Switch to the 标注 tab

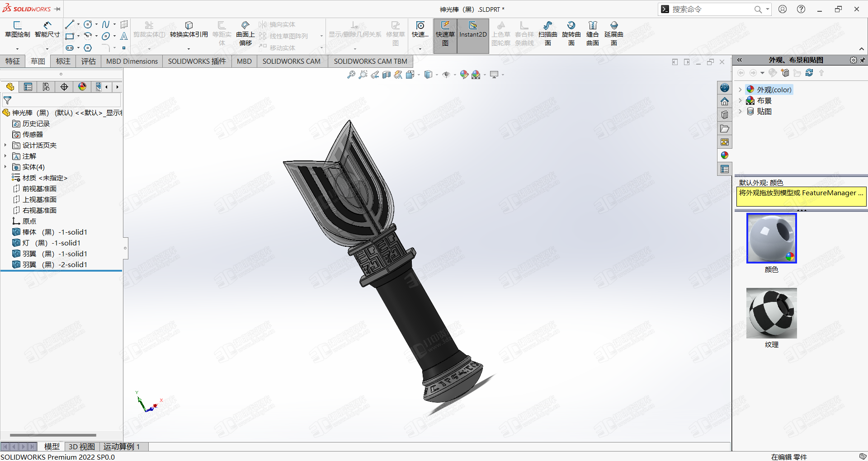click(x=63, y=61)
